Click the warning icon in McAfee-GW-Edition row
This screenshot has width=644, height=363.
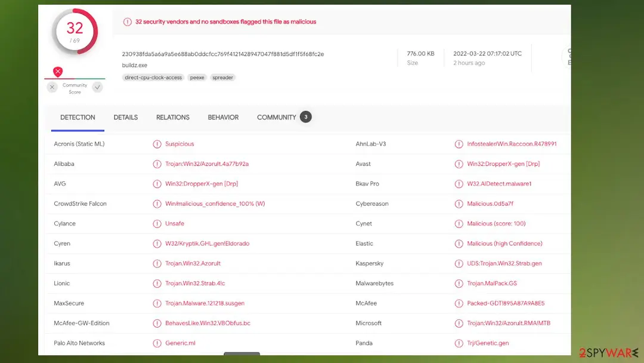(157, 324)
